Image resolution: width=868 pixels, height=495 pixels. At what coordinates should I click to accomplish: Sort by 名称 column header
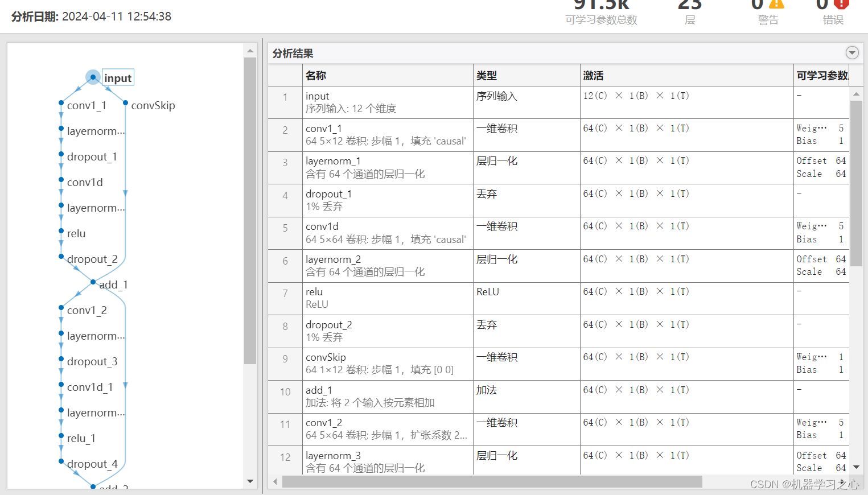(388, 76)
